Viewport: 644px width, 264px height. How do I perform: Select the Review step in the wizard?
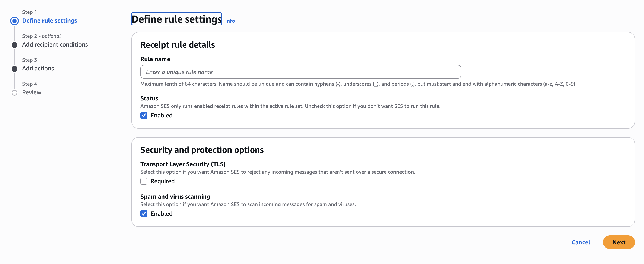32,92
